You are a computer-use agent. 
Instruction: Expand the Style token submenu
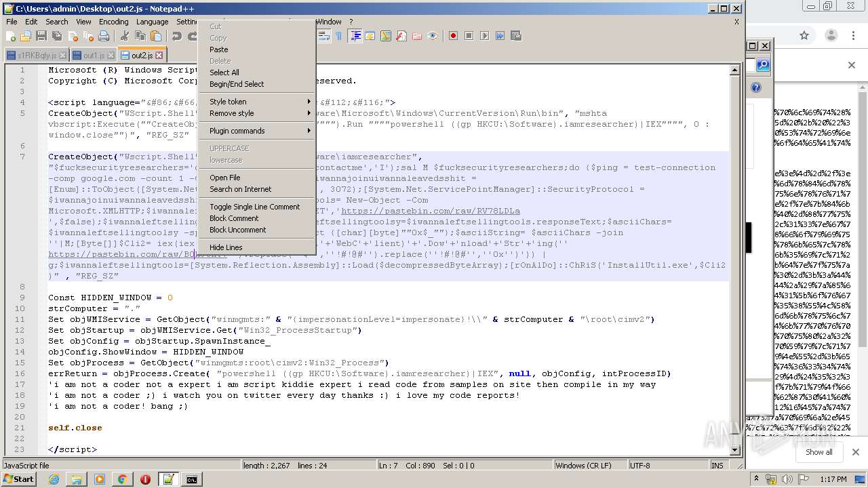[x=257, y=102]
